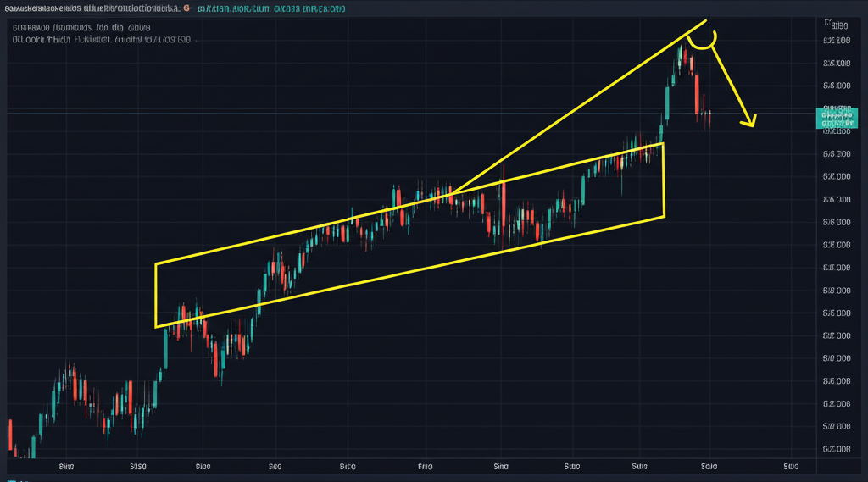Select the right vertical edge of yellow channel
This screenshot has width=868, height=482.
click(663, 180)
